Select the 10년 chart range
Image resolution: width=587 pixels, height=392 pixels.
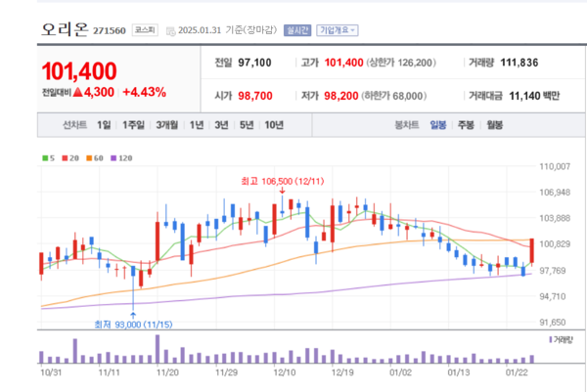pyautogui.click(x=274, y=125)
